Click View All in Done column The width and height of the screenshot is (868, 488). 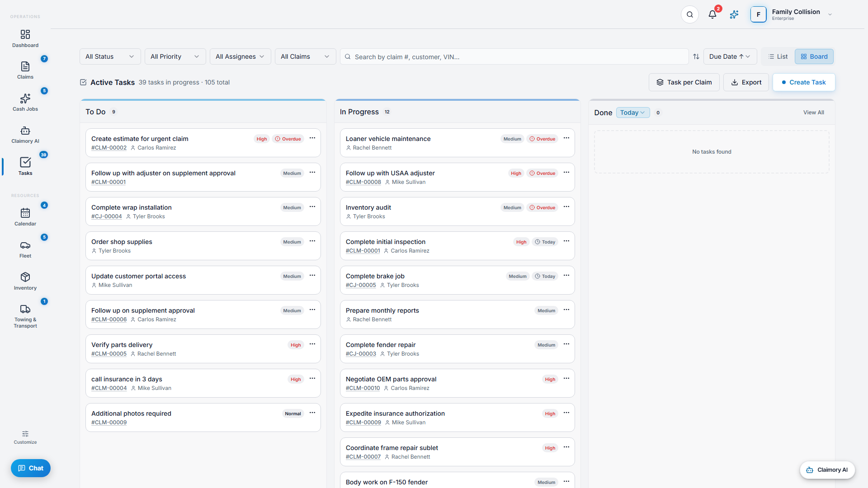pos(813,113)
